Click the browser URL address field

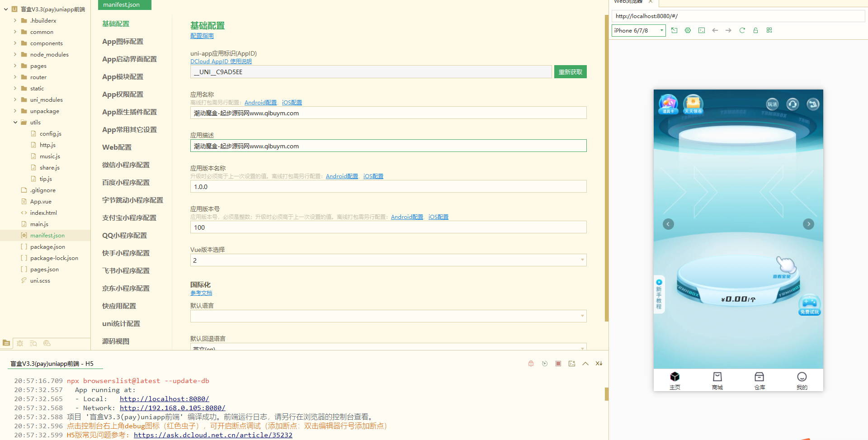point(738,16)
